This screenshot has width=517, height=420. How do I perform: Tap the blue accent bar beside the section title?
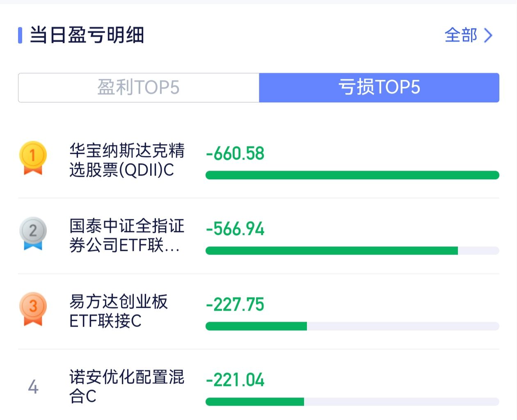(x=20, y=36)
